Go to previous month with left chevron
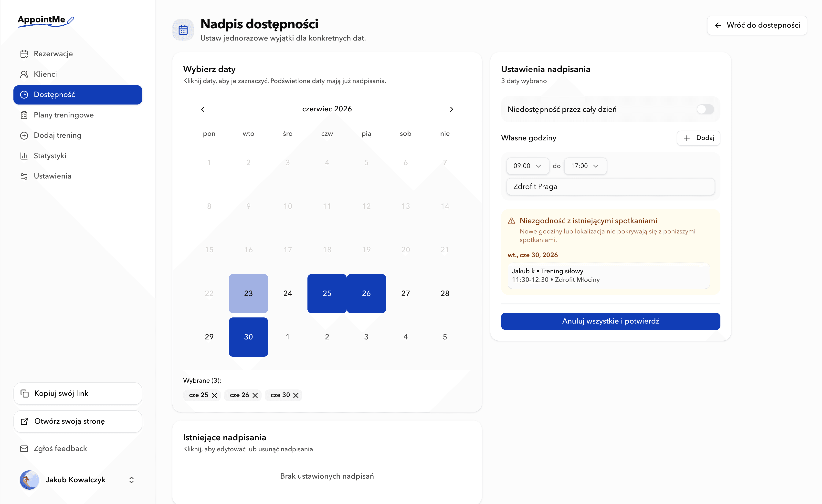822x504 pixels. pos(202,109)
